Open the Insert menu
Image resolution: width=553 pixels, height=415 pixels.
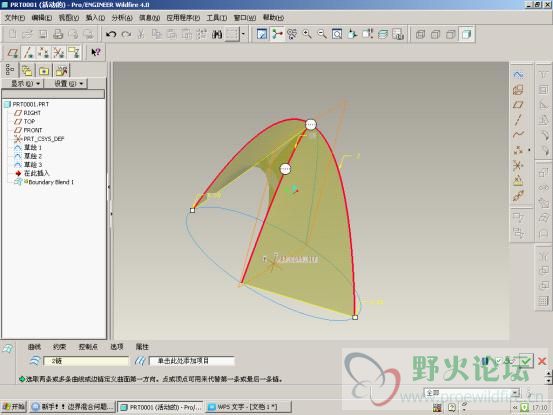click(x=95, y=18)
